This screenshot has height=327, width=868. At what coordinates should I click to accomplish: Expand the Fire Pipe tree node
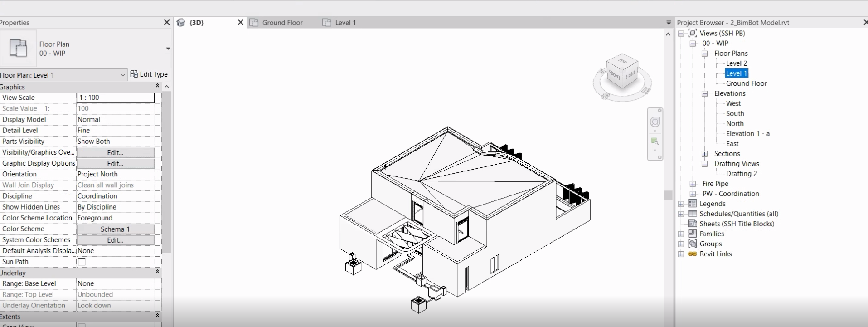(693, 184)
